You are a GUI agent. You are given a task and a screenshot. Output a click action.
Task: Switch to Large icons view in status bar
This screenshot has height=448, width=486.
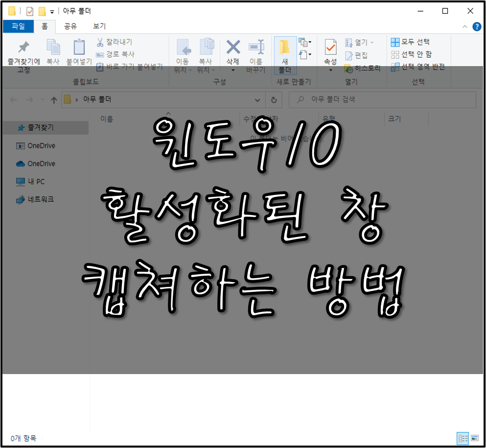click(x=475, y=438)
